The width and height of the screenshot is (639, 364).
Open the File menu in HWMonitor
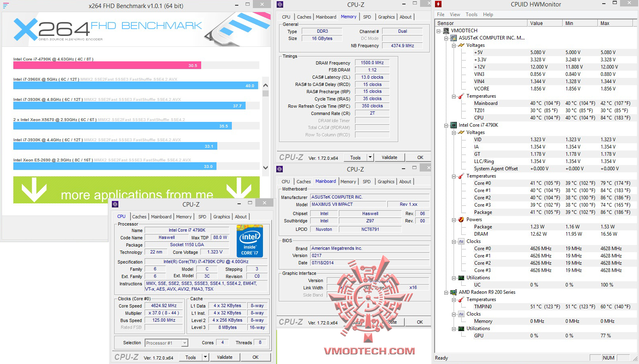(x=441, y=15)
